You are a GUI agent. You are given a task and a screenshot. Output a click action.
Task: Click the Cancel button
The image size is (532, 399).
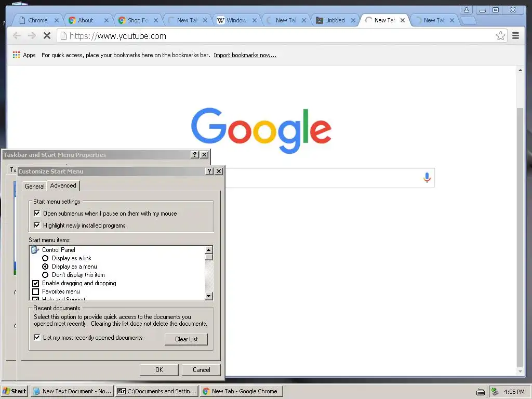(201, 369)
